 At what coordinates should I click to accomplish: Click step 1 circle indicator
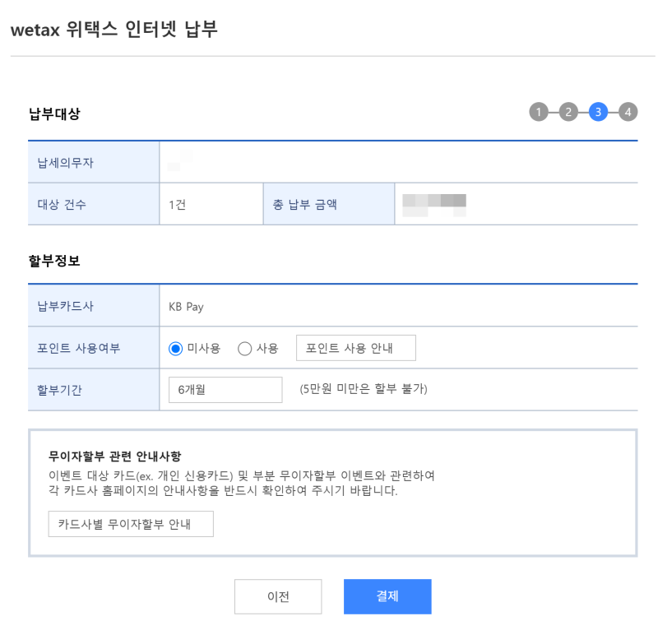539,112
